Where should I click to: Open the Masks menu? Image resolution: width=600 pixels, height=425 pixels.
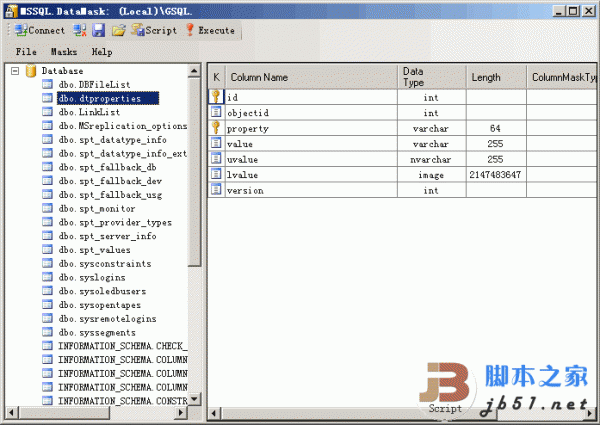[x=64, y=52]
